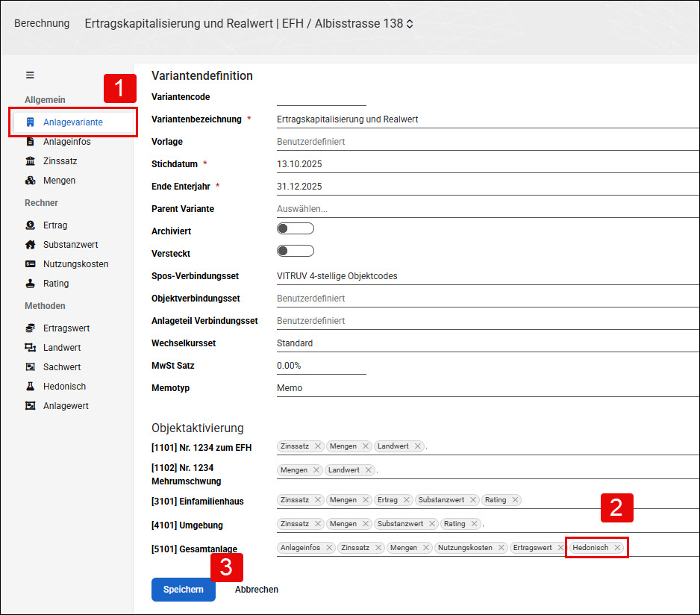This screenshot has width=700, height=615.
Task: Open the Wechselkursset dropdown
Action: (488, 343)
